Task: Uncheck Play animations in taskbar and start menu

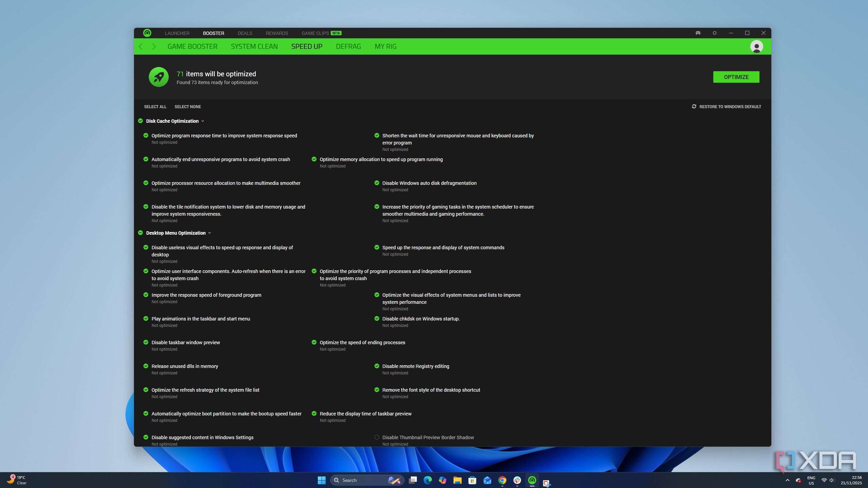Action: 146,318
